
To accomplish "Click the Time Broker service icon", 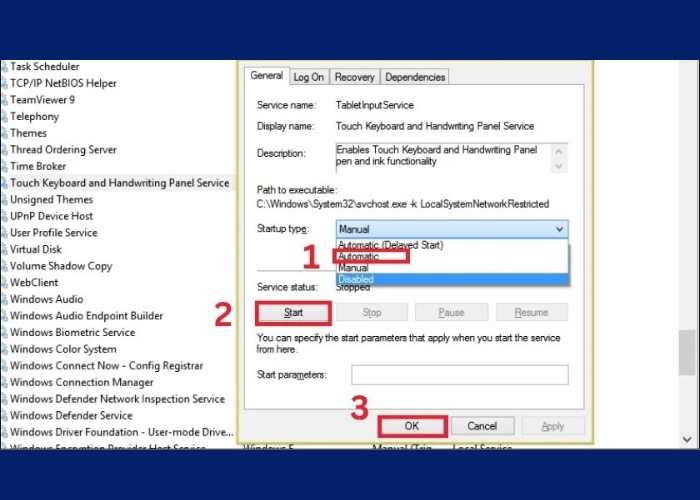I will pyautogui.click(x=4, y=166).
